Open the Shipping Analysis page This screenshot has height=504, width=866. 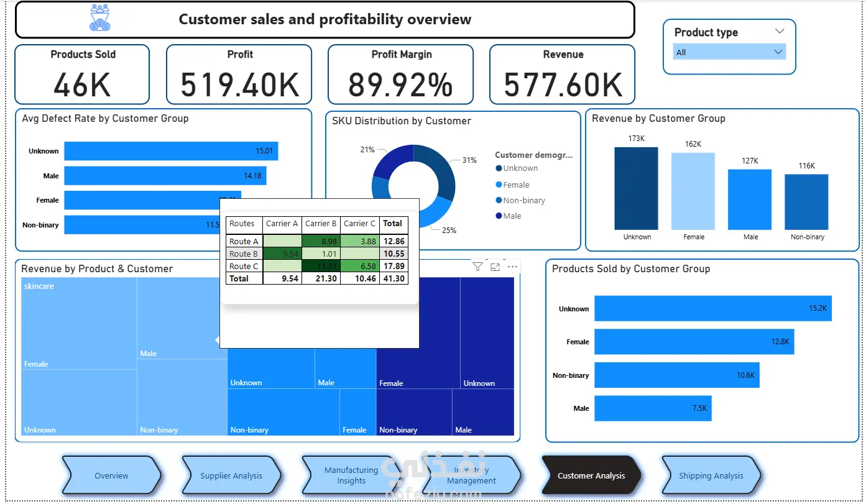tap(711, 476)
